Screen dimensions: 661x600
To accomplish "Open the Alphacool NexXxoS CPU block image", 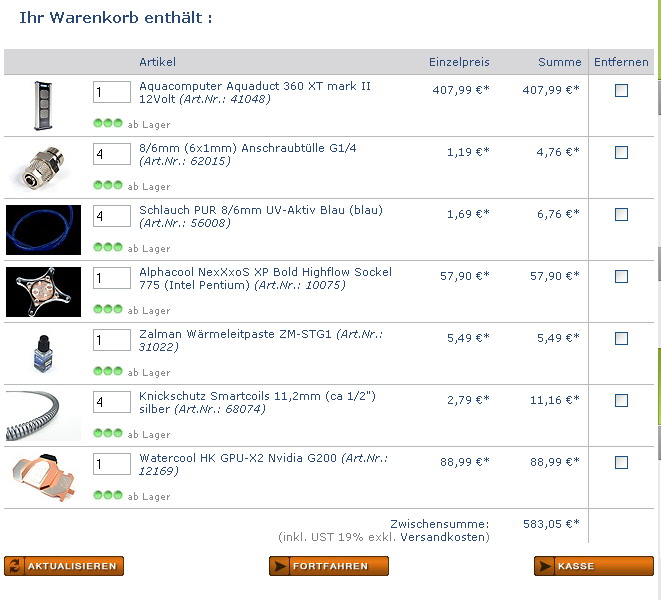I will 43,292.
